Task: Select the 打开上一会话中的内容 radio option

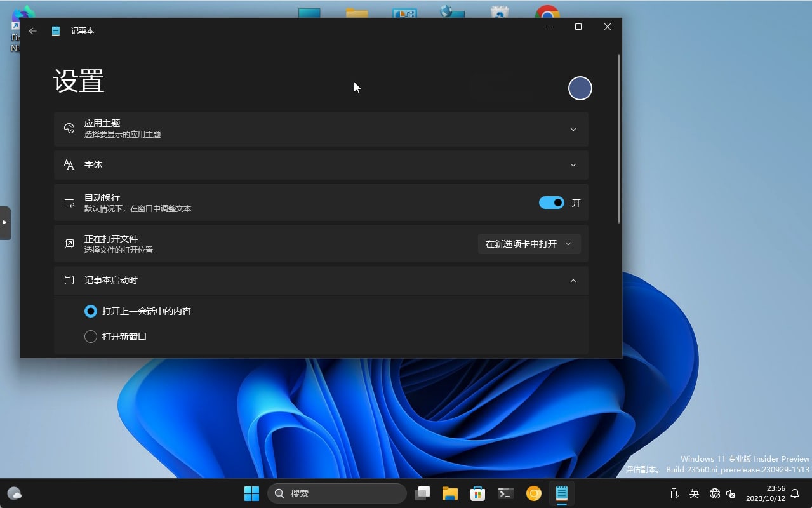Action: click(90, 311)
